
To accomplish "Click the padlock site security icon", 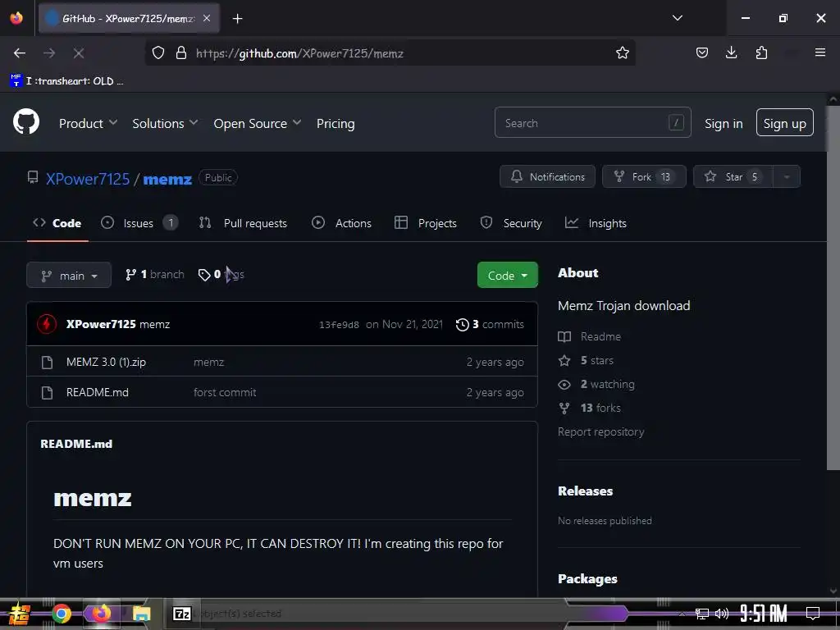I will click(181, 53).
